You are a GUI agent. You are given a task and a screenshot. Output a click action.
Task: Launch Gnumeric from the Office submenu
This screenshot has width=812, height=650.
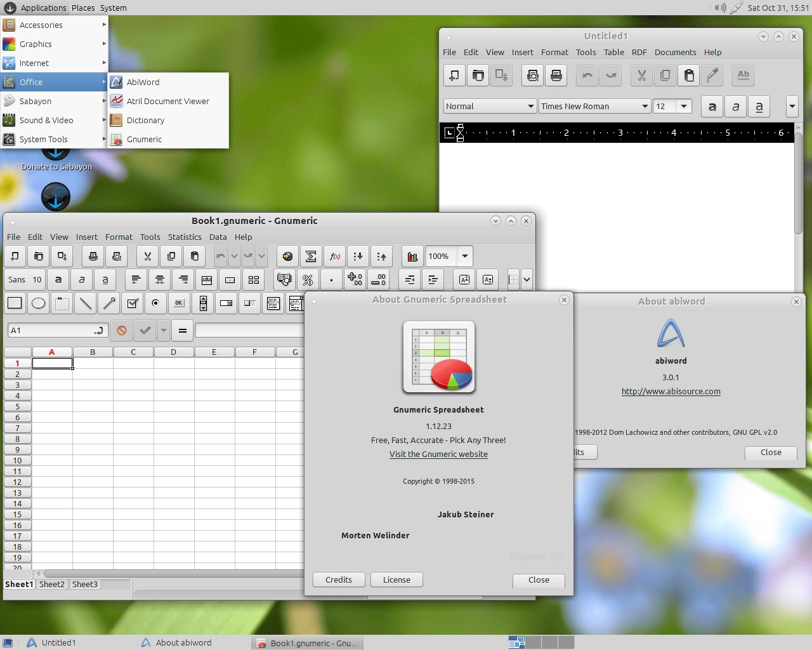168,139
